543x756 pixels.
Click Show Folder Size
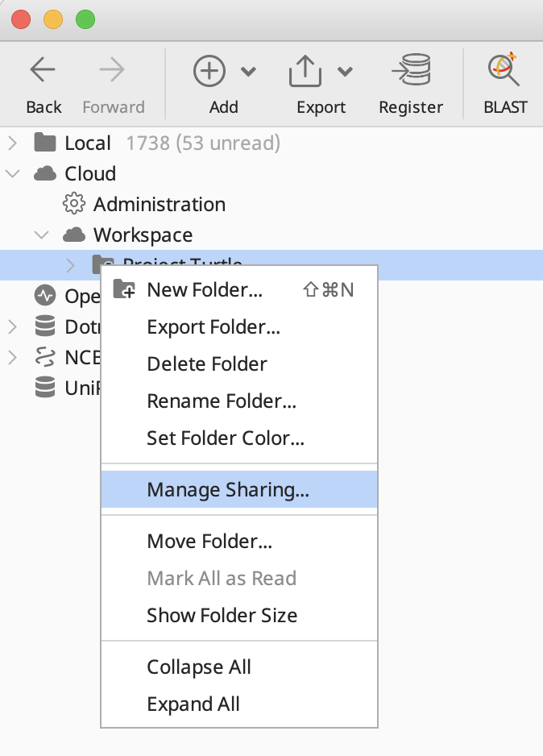pyautogui.click(x=222, y=616)
